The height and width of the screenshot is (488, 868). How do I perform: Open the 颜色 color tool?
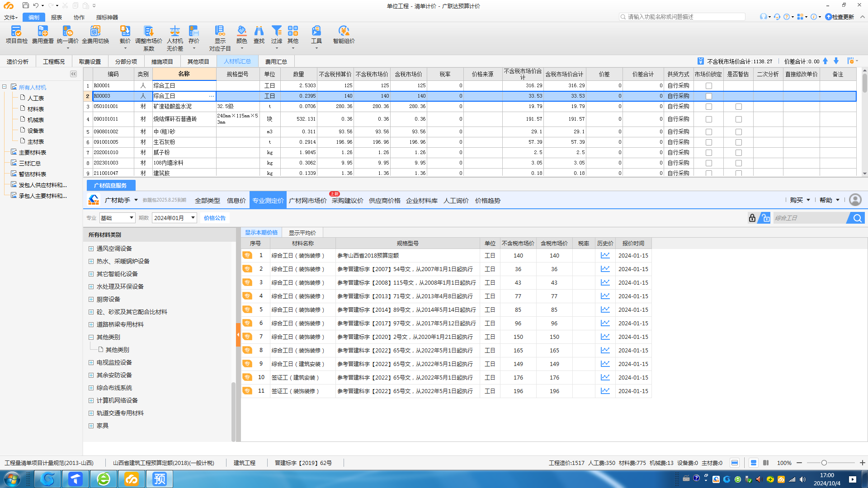coord(242,35)
